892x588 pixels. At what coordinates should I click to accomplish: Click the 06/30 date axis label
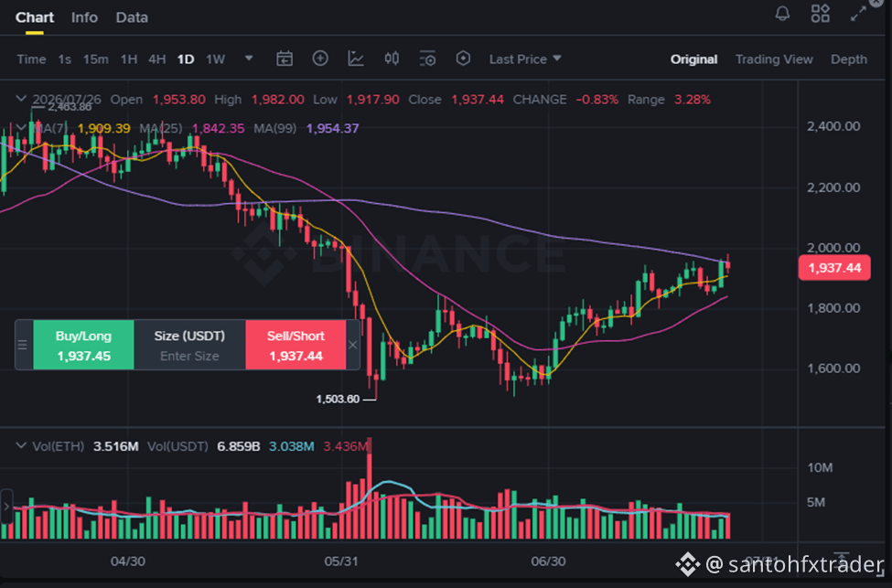coord(548,561)
